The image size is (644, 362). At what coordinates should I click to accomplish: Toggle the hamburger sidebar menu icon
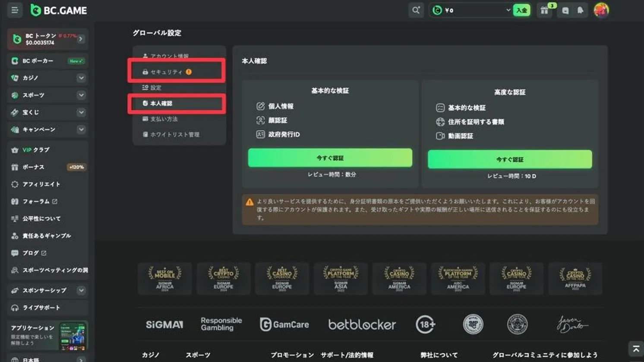pyautogui.click(x=15, y=9)
